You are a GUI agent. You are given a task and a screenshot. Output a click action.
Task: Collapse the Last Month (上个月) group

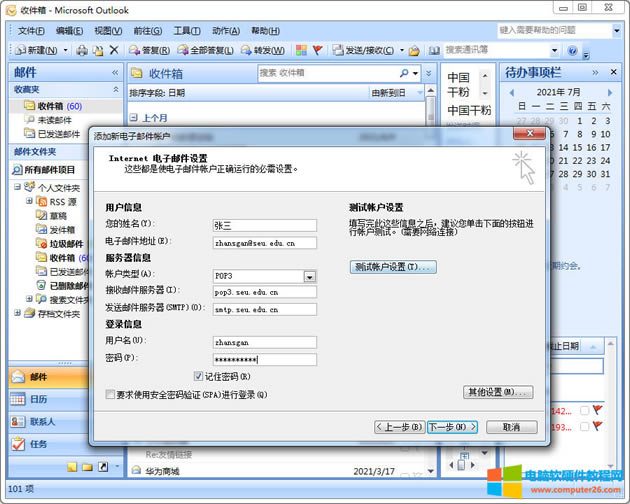click(x=133, y=117)
